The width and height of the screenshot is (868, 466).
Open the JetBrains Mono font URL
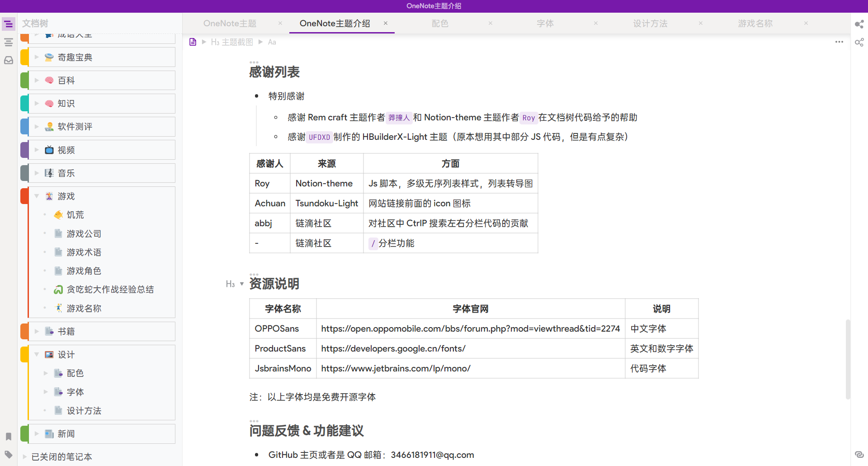click(x=396, y=368)
